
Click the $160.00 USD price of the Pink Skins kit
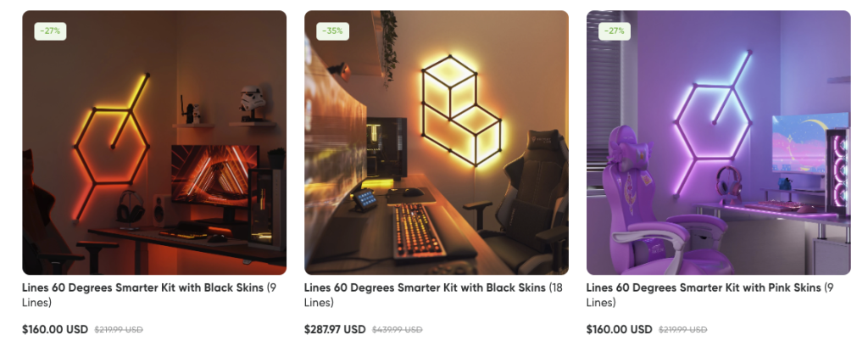point(619,329)
